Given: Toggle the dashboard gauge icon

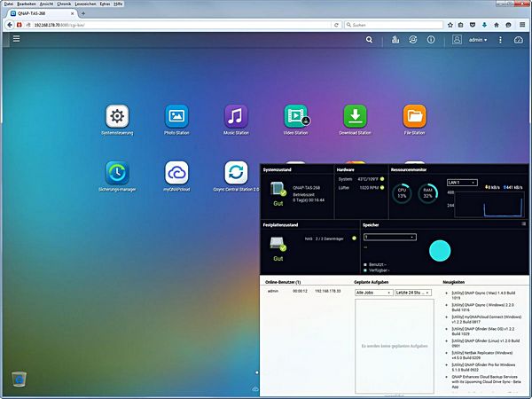Looking at the screenshot, I should tap(519, 40).
